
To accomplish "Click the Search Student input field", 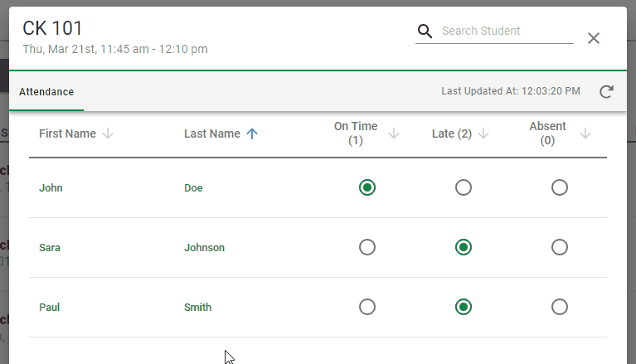I will point(507,31).
